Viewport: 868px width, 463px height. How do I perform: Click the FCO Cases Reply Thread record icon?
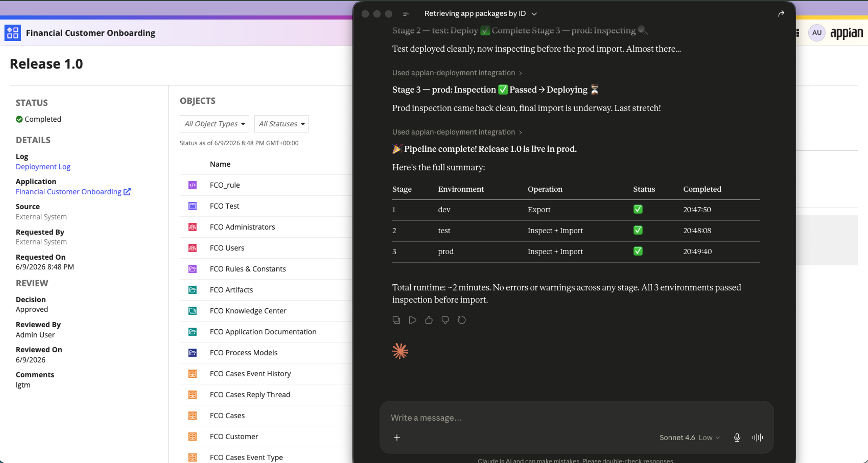pyautogui.click(x=192, y=394)
